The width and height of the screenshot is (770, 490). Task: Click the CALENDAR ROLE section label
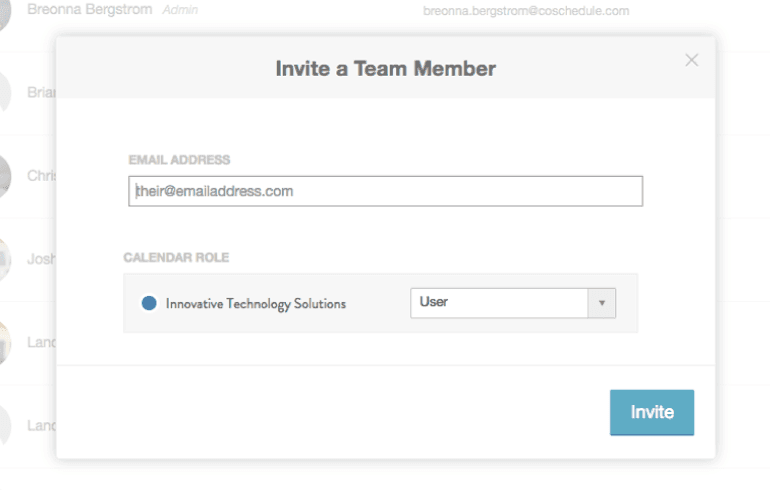pos(176,258)
